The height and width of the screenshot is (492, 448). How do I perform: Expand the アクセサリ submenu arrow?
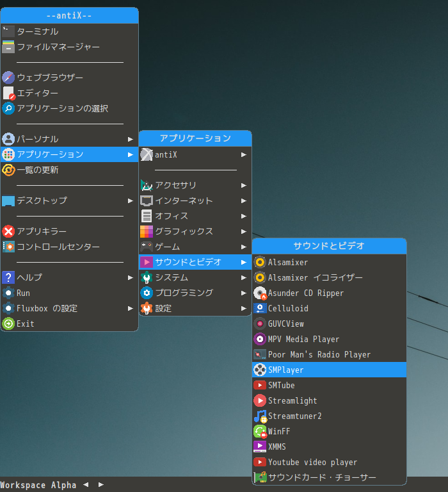[x=244, y=185]
